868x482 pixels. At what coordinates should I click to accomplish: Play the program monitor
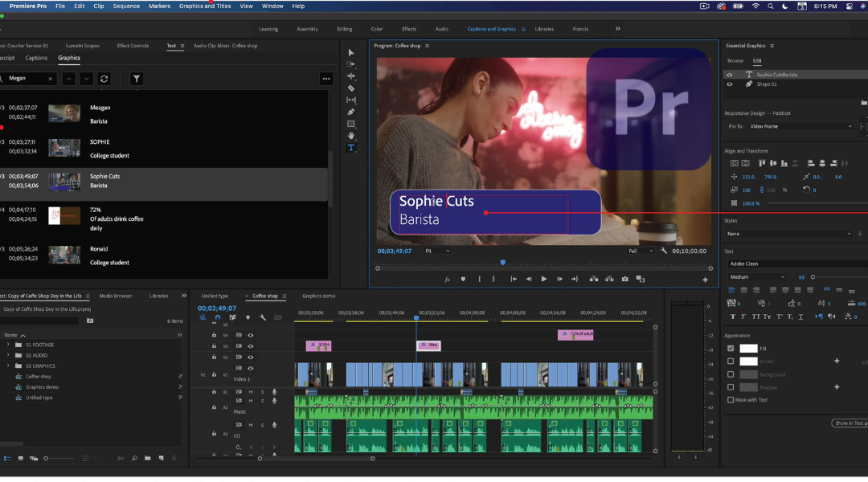[543, 280]
